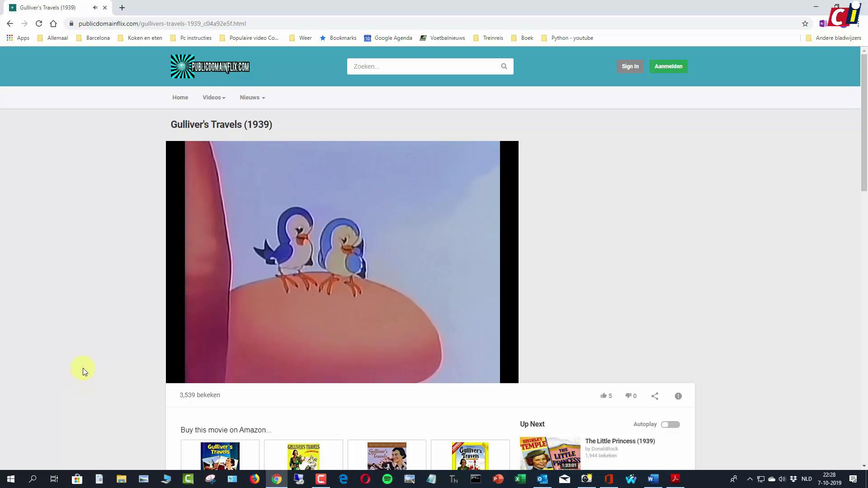The image size is (868, 488).
Task: Click the Sign In button
Action: click(630, 66)
